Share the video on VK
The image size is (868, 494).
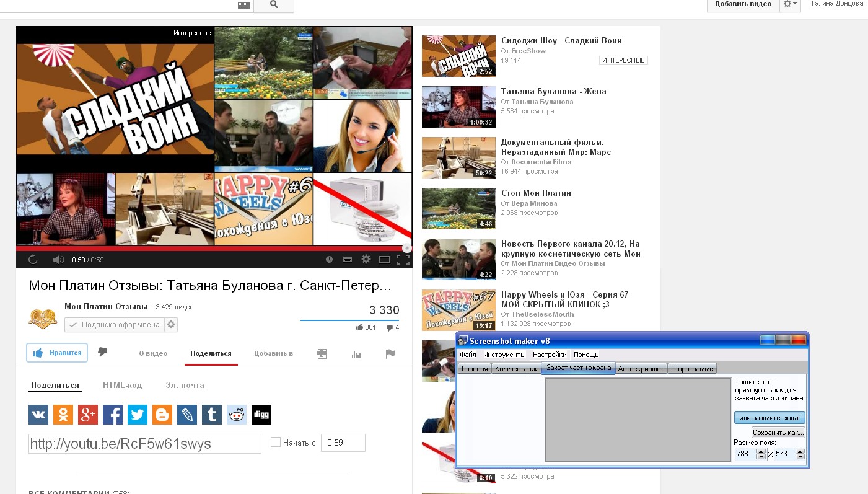coord(38,415)
